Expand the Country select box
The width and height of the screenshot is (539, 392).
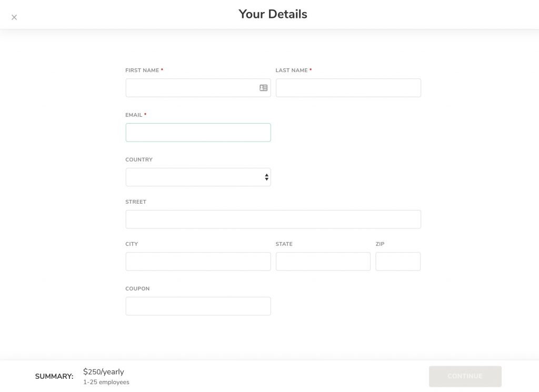198,177
